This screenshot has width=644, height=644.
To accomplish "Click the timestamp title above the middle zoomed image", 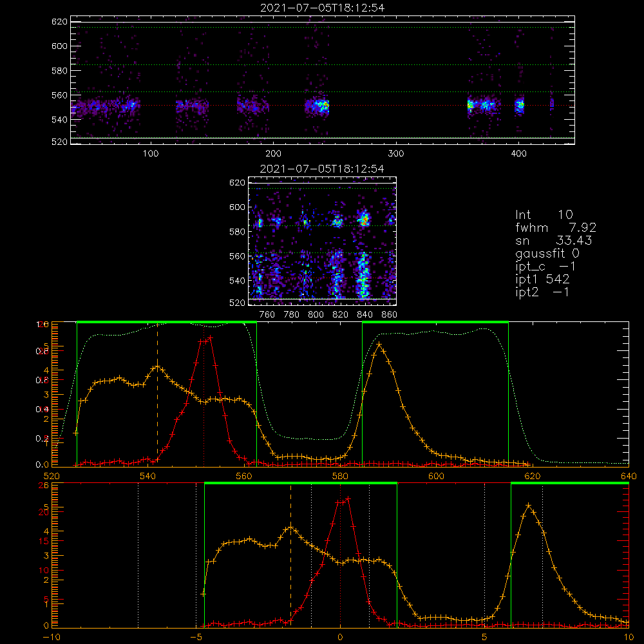I will pos(322,169).
